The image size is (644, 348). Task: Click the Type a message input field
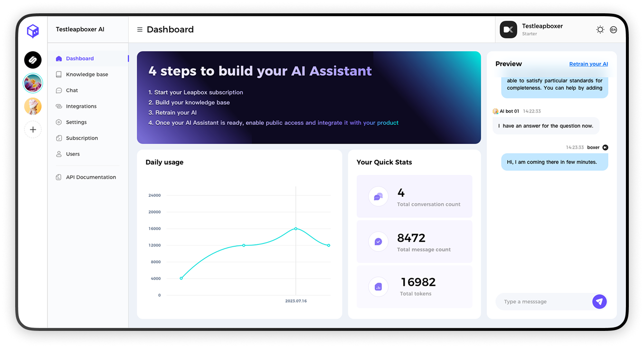(544, 302)
